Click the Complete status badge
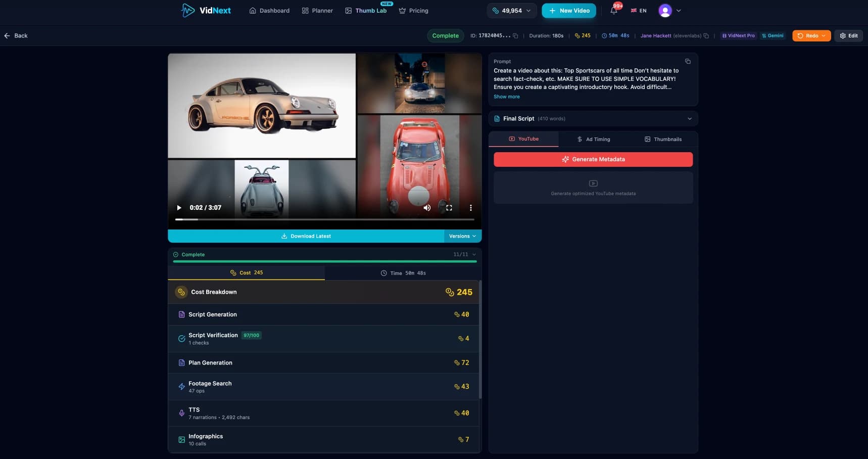Screen dimensions: 868x459 (445, 36)
